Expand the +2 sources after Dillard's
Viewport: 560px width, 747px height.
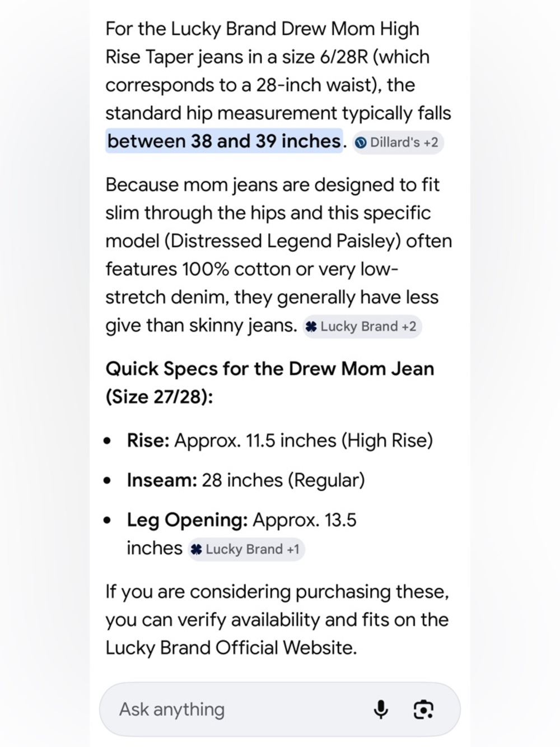431,142
